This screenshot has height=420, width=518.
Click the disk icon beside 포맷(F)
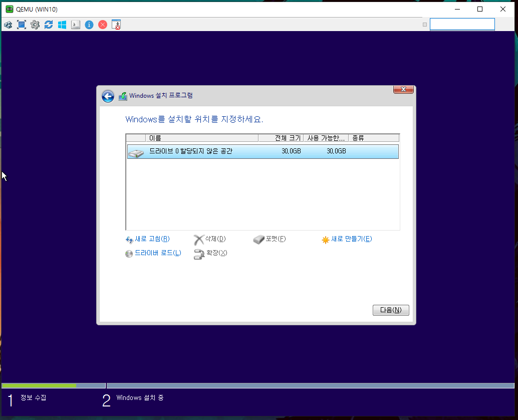point(258,240)
